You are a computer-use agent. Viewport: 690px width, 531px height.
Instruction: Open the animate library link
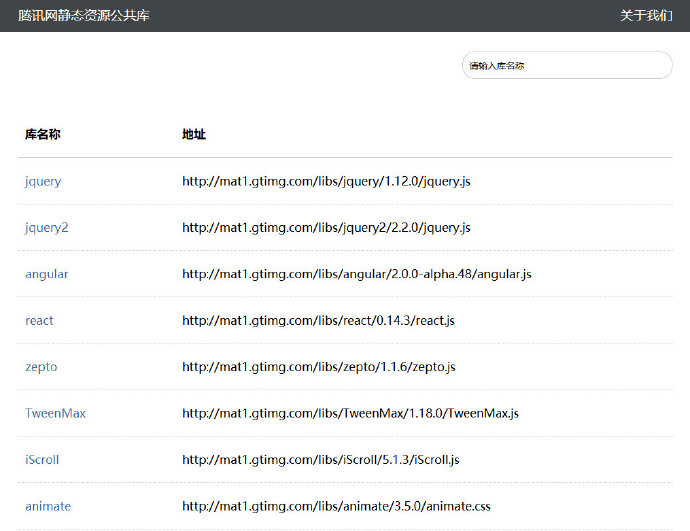pos(48,506)
